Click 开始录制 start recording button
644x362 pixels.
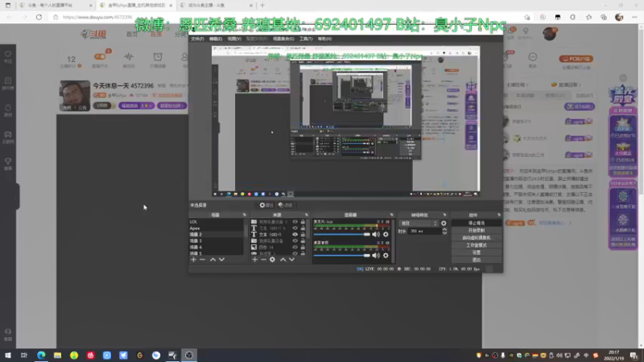point(477,230)
